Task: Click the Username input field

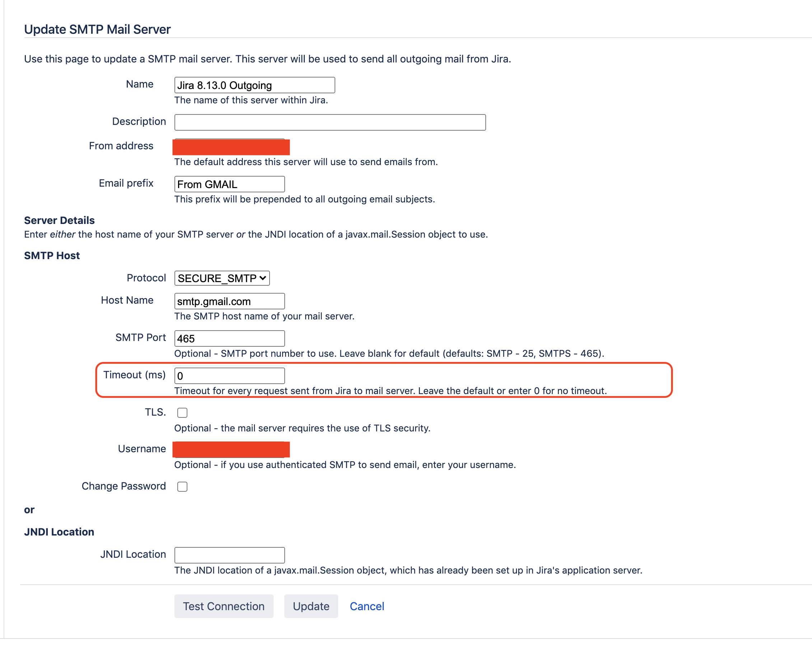Action: pos(231,449)
